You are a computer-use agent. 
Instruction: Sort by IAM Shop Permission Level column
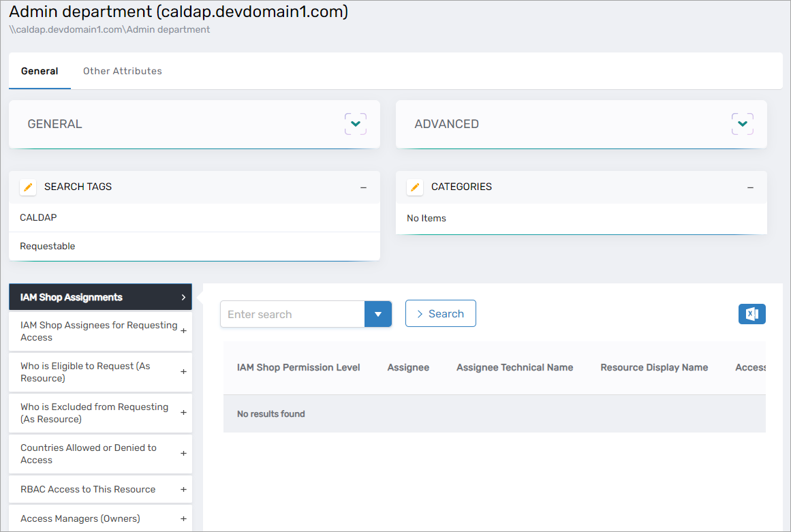(298, 367)
